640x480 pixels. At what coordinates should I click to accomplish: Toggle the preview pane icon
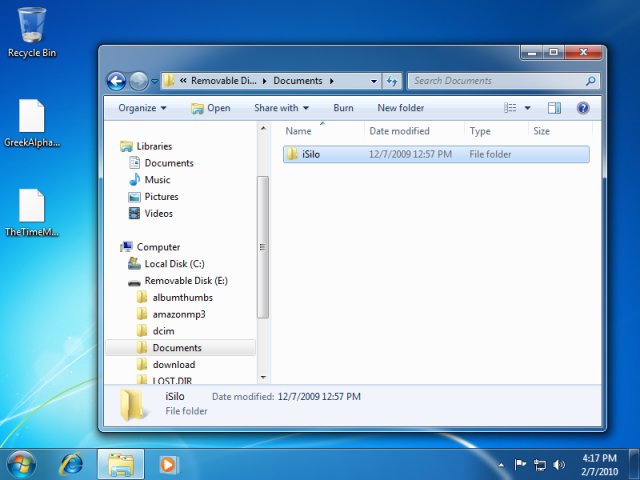pos(555,108)
